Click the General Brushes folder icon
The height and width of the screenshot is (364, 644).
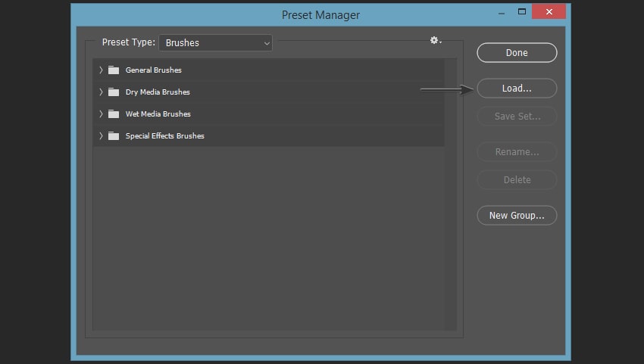point(114,70)
